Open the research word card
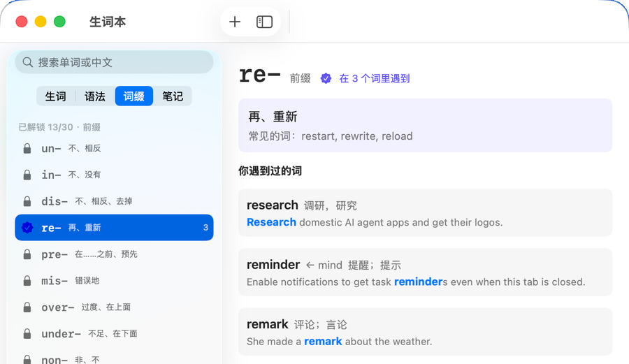The width and height of the screenshot is (629, 364). click(425, 212)
